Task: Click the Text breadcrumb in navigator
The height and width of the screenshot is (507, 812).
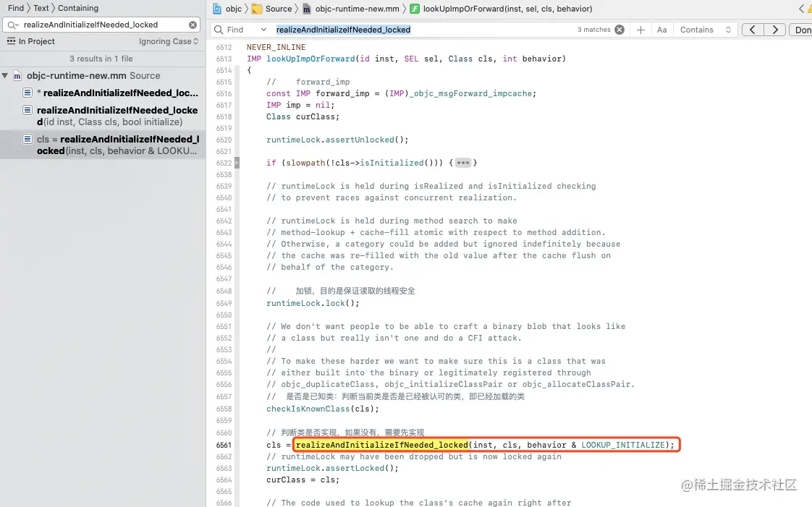Action: 41,8
